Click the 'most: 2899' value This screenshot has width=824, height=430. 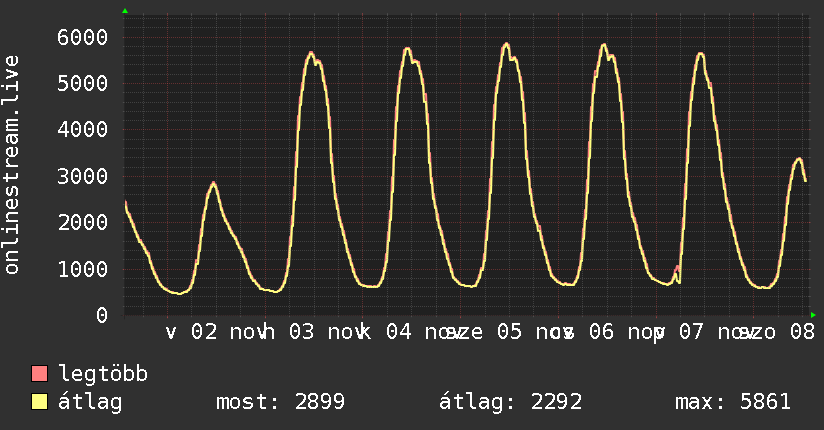(281, 402)
